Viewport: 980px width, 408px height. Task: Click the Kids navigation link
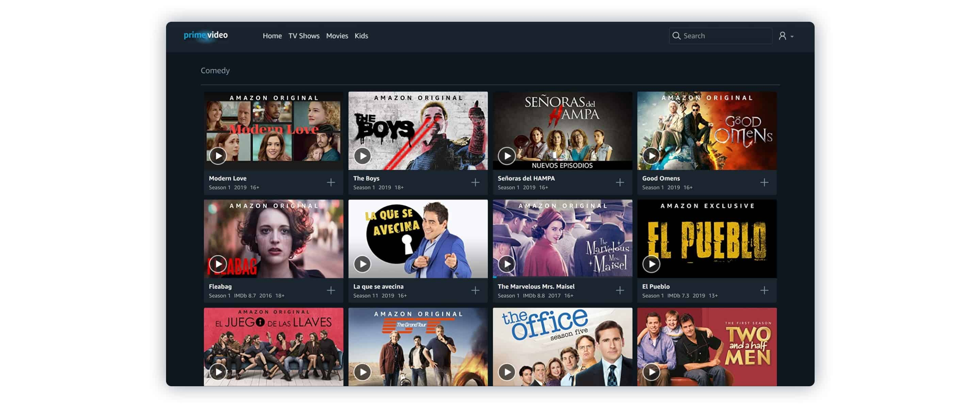pyautogui.click(x=361, y=36)
